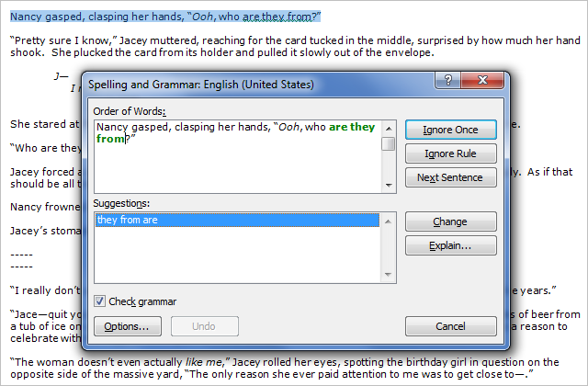Click 'The woman doesn't even actually' paragraph
Screen dimensions: 588x386
285,368
